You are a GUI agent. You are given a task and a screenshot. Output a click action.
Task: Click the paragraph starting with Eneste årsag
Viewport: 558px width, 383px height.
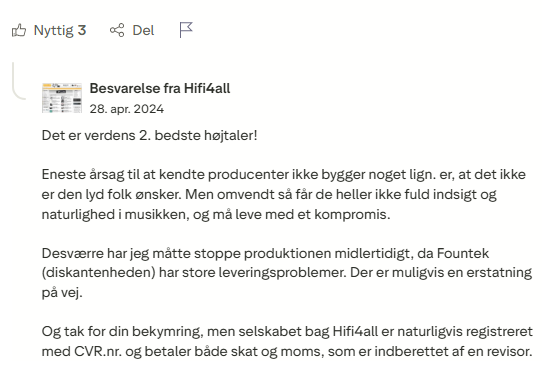click(x=284, y=194)
